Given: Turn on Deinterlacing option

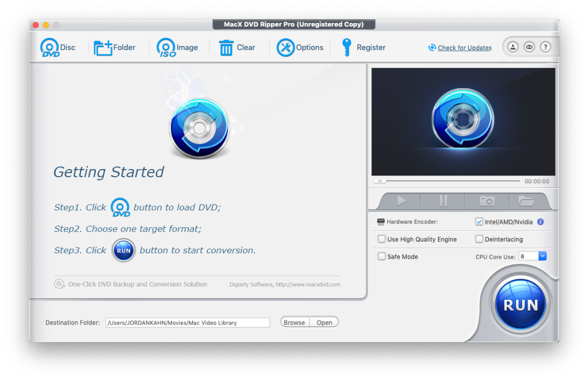Looking at the screenshot, I should point(479,239).
